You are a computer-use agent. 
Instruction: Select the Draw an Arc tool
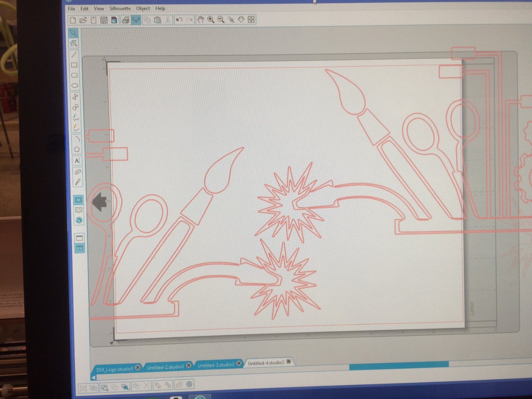point(76,139)
